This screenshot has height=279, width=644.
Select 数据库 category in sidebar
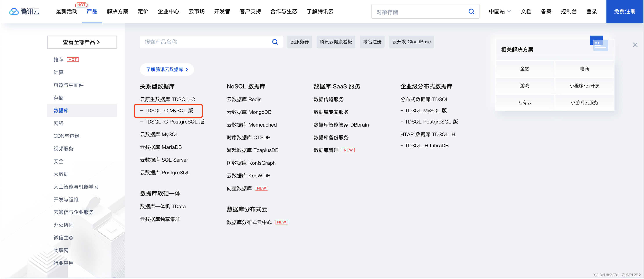[x=82, y=111]
